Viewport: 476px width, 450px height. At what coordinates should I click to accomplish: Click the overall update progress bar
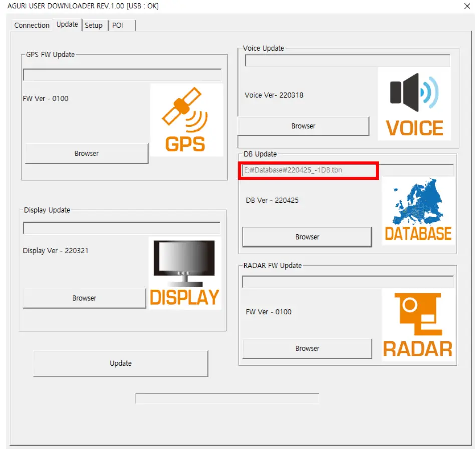[227, 398]
